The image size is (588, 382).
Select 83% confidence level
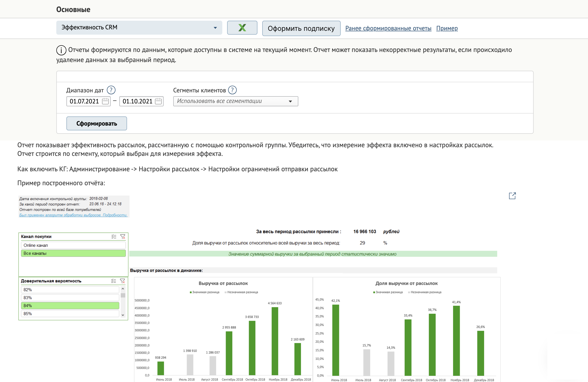tap(70, 298)
